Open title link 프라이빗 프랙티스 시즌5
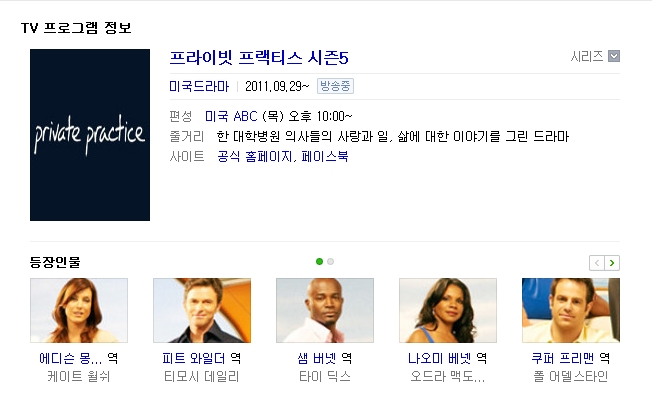The height and width of the screenshot is (417, 652). click(x=259, y=58)
